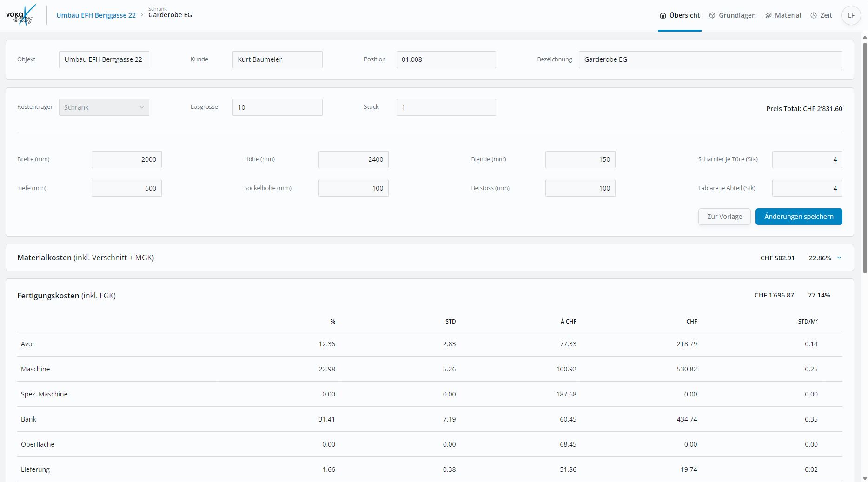Click the Änderungen speichern button
868x482 pixels.
click(798, 217)
